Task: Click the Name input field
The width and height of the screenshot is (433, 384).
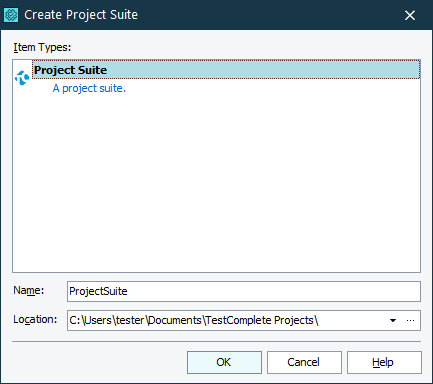Action: coord(244,291)
